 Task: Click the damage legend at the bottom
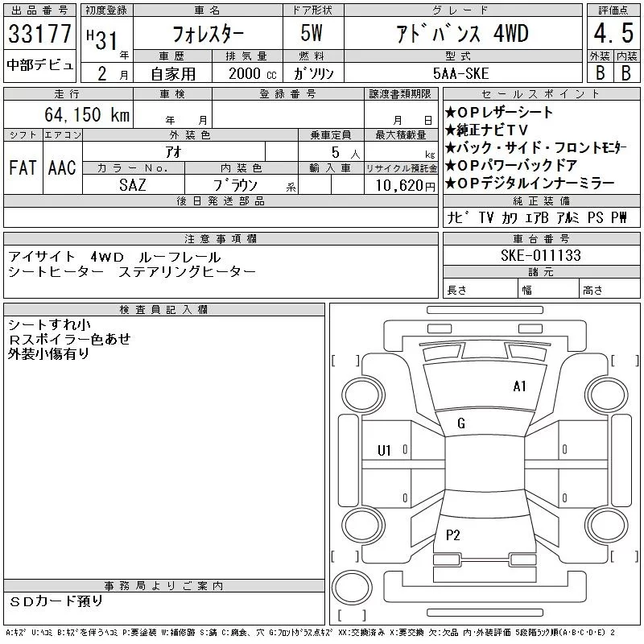[311, 633]
